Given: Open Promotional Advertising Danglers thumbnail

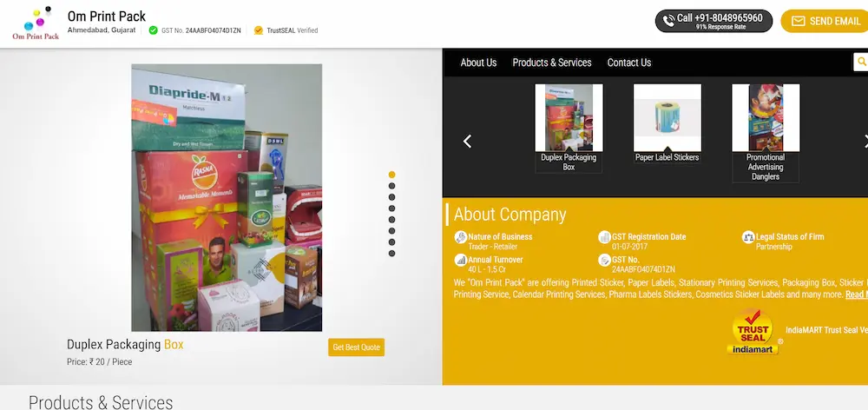Looking at the screenshot, I should (x=766, y=118).
